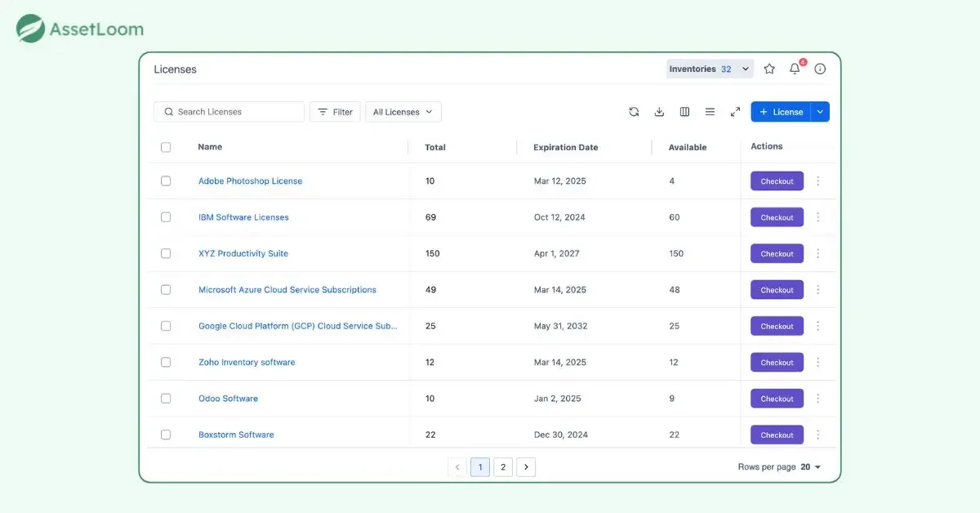
Task: Open more actions for Adobe Photoshop License
Action: click(x=818, y=181)
